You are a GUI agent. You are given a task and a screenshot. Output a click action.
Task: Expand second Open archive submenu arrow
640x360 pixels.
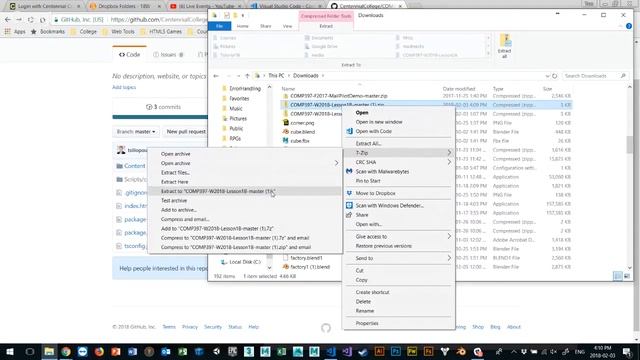336,163
